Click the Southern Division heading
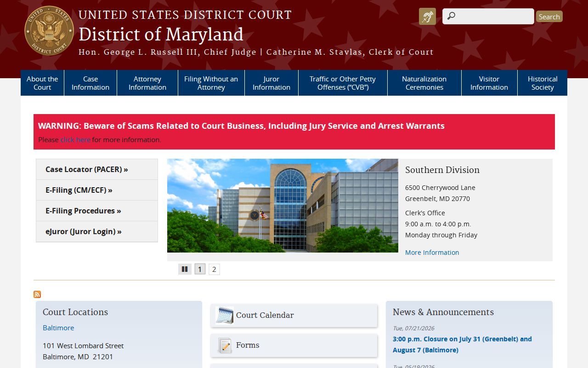588x368 pixels. click(442, 170)
